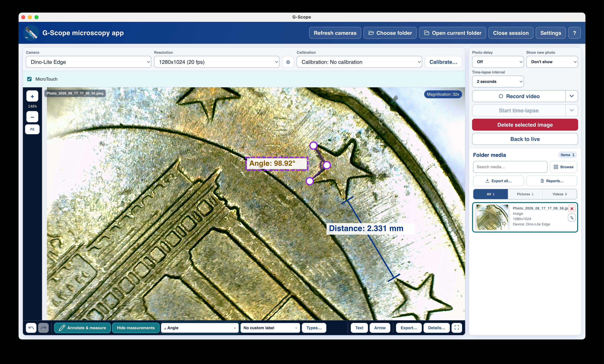Click Start time-lapse button

tap(519, 110)
